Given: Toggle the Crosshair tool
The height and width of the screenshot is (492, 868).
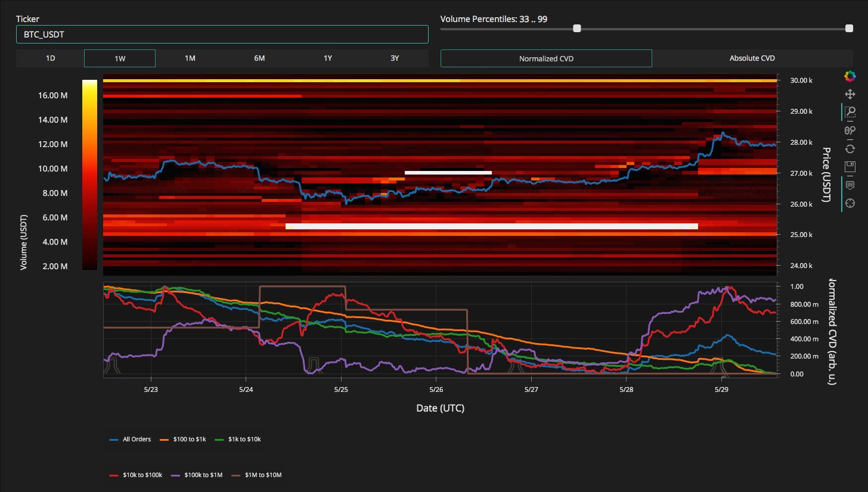Looking at the screenshot, I should (x=850, y=203).
